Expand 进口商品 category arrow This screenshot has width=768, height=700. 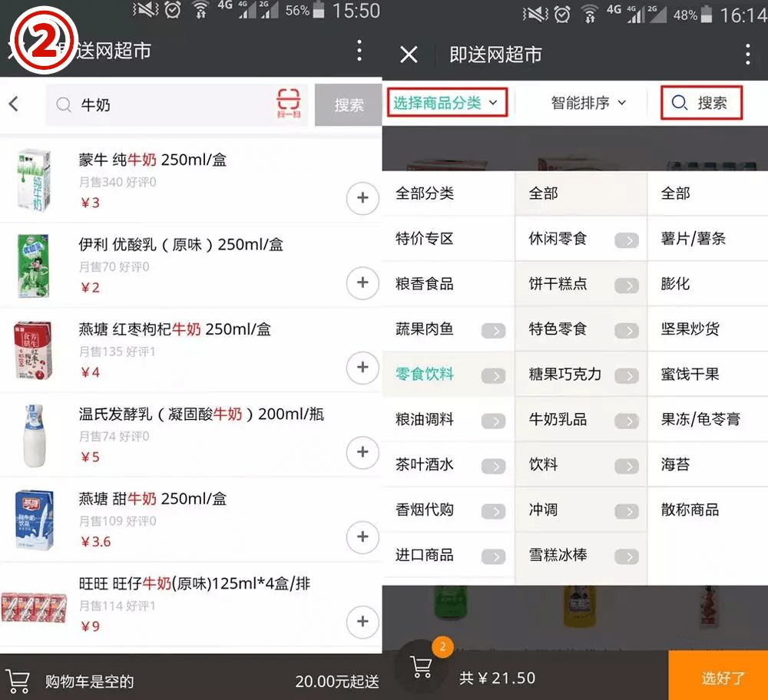(493, 556)
